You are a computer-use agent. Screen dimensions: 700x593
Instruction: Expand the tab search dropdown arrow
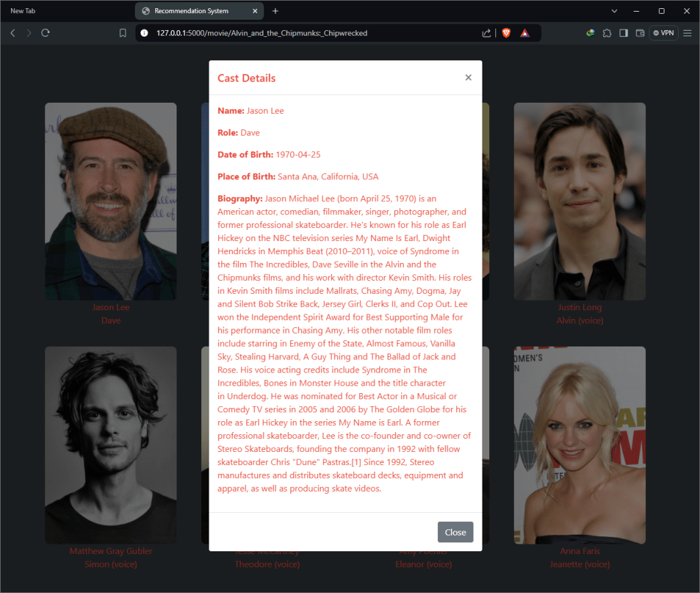[x=614, y=11]
